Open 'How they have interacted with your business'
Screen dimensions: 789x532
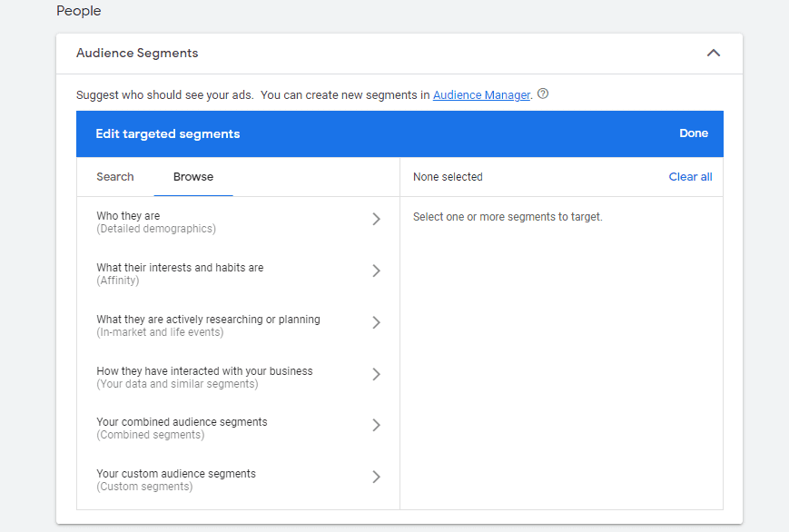coord(204,377)
